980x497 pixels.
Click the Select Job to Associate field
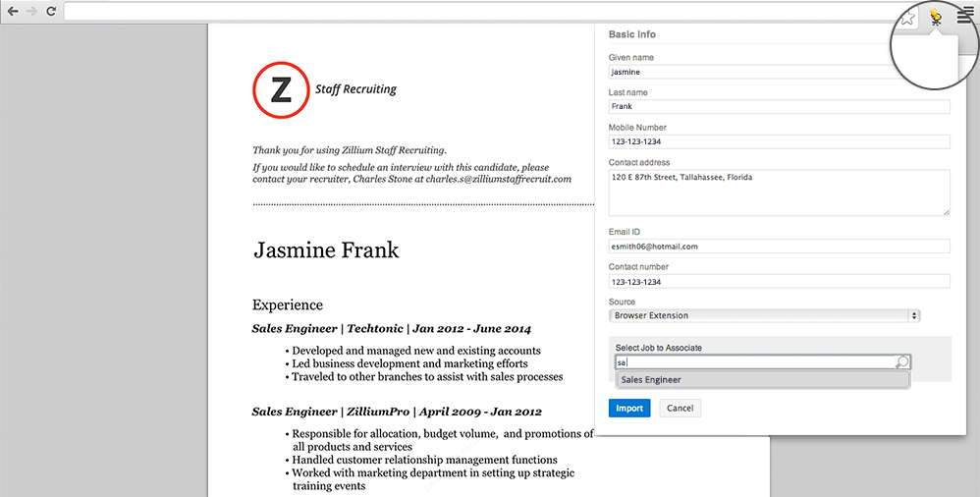(754, 362)
